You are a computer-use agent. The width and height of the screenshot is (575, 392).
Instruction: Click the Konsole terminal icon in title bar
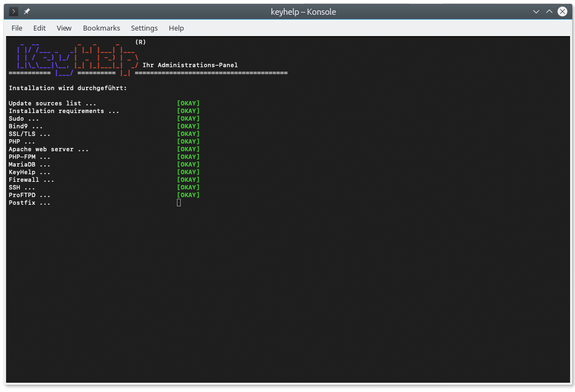[x=14, y=11]
